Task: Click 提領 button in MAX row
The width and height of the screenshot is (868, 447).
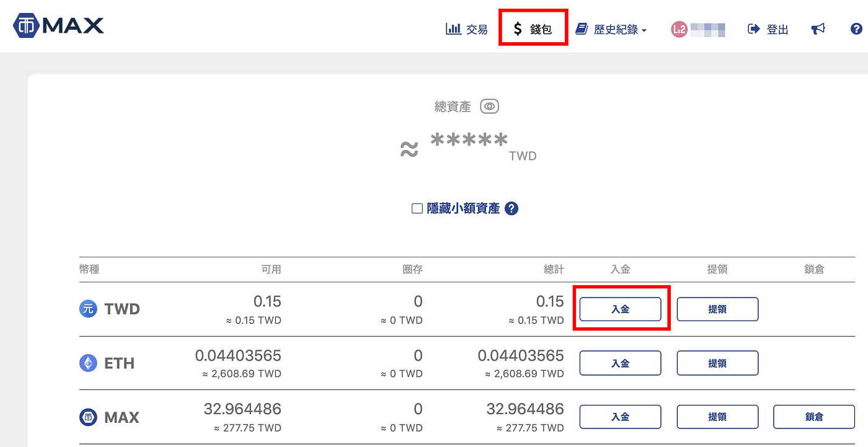Action: pos(717,417)
